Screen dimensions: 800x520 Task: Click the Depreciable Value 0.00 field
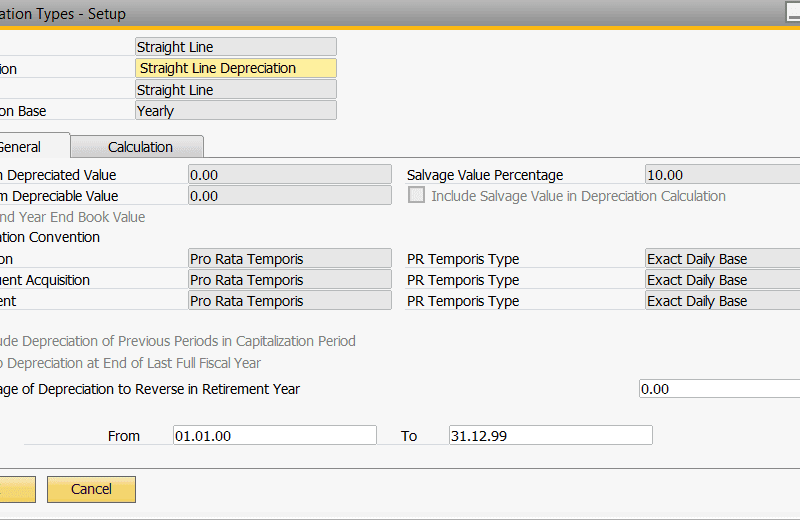[290, 196]
